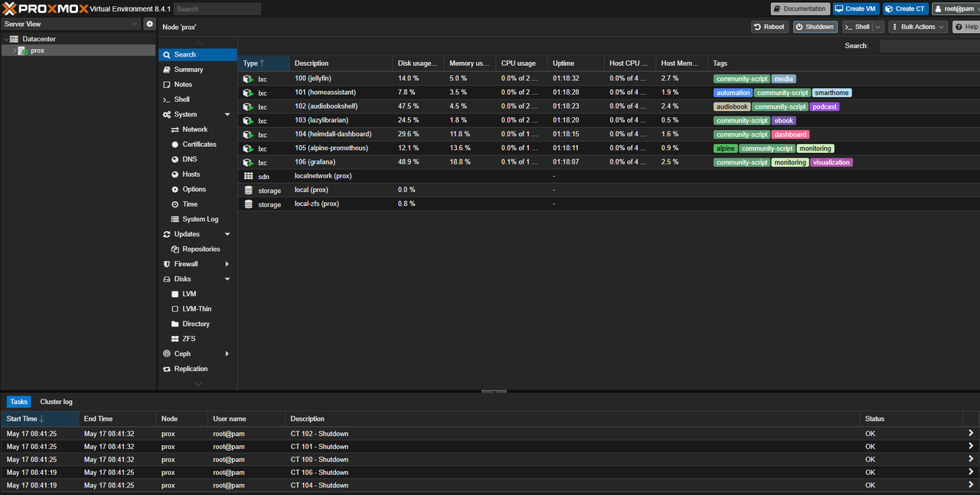980x495 pixels.
Task: Open the LVM-Thin page
Action: click(197, 309)
